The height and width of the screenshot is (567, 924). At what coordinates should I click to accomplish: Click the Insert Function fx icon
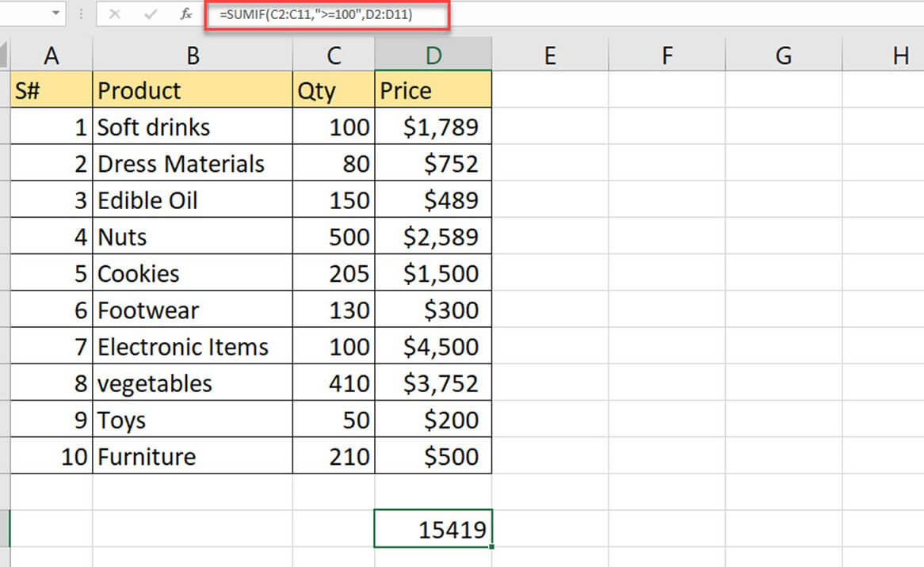click(x=186, y=14)
